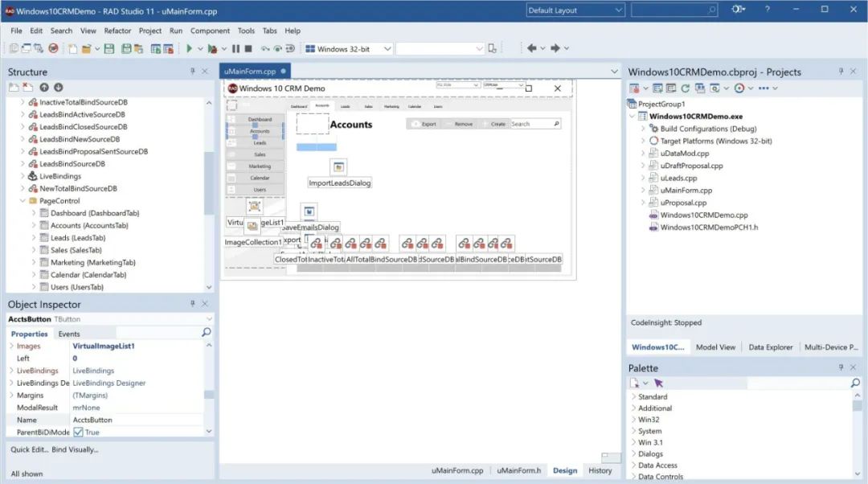868x484 pixels.
Task: Click the ImportLeadsDialog component icon on the form
Action: tap(339, 166)
